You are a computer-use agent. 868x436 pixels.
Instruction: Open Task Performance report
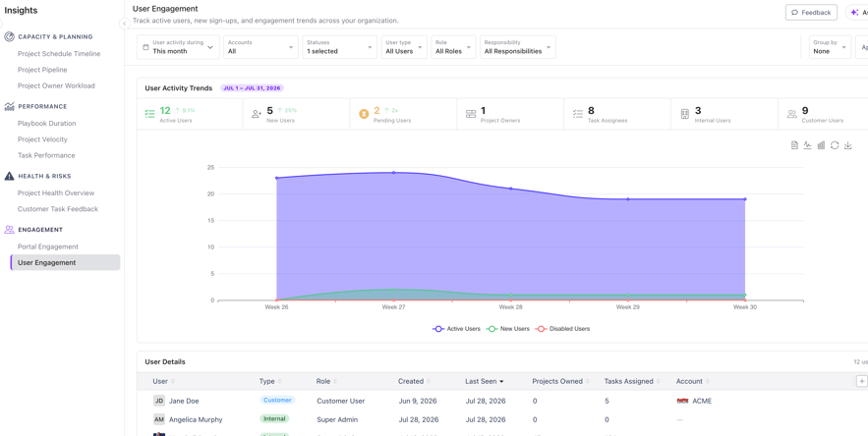pyautogui.click(x=46, y=155)
